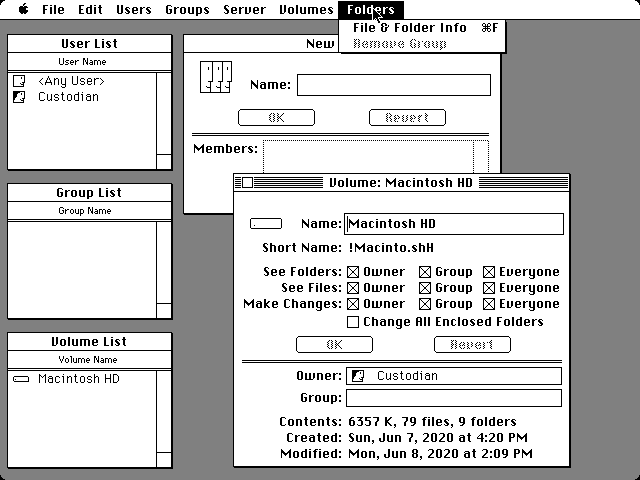The height and width of the screenshot is (480, 640).
Task: Open the Server menu
Action: pos(245,10)
